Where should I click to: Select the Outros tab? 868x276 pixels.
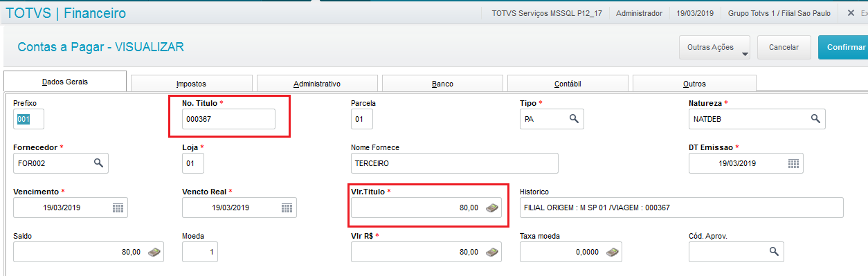coord(694,84)
